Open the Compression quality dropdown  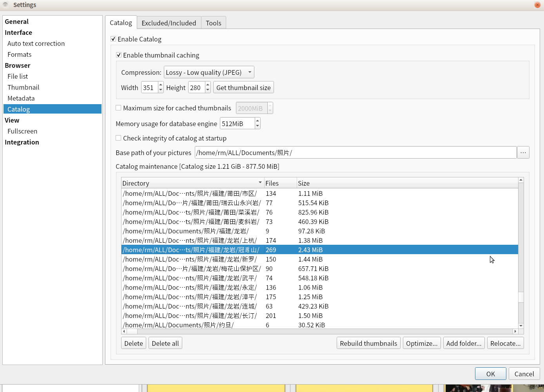coord(209,72)
